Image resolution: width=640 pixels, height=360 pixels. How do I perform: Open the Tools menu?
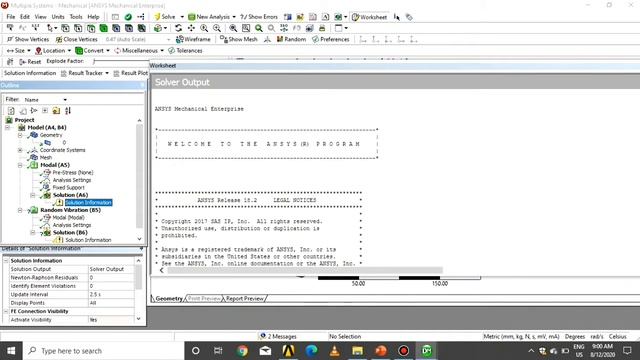coord(76,17)
